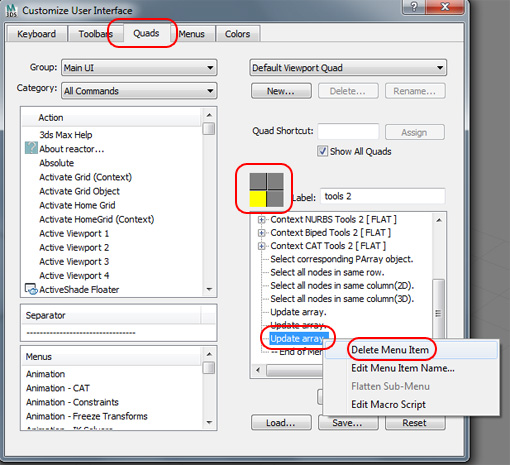Select Active Viewport 2 action

click(x=74, y=248)
